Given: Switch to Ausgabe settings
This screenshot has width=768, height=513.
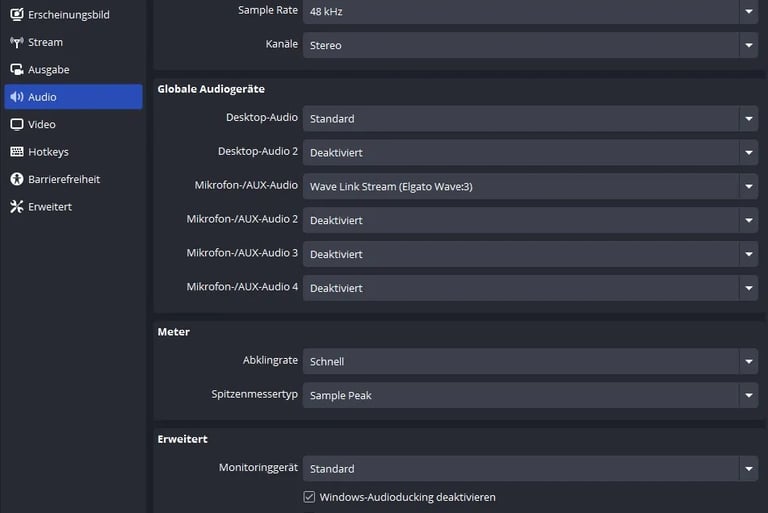Looking at the screenshot, I should (x=73, y=70).
